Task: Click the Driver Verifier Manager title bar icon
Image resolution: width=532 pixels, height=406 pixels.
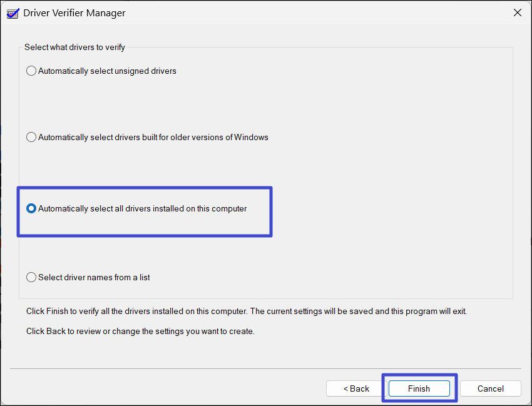Action: (x=13, y=12)
